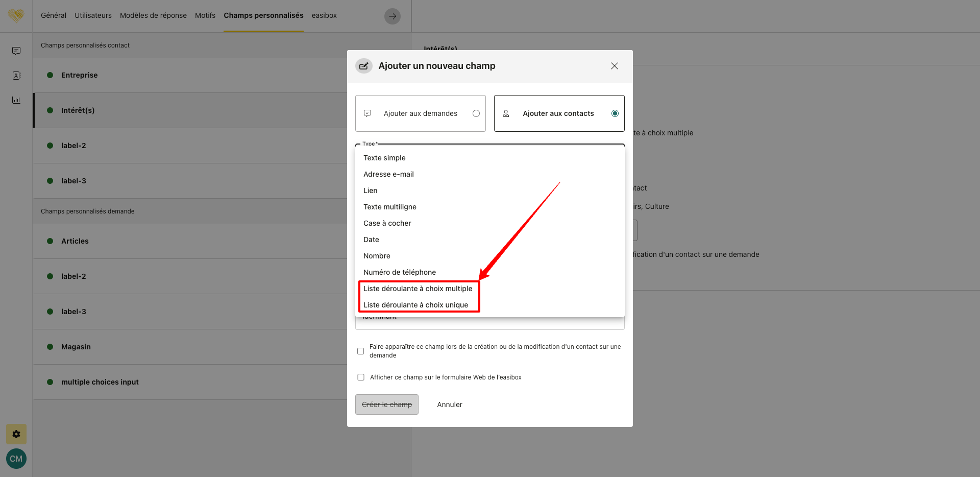
Task: Check Afficher ce champ sur le formulaire Web
Action: pos(361,377)
